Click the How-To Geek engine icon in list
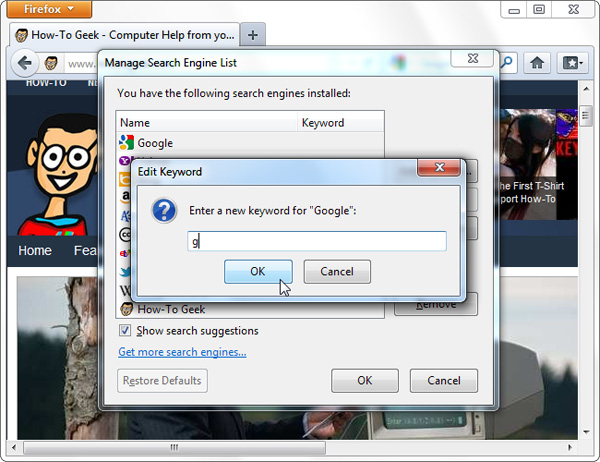Image resolution: width=600 pixels, height=462 pixels. 126,309
